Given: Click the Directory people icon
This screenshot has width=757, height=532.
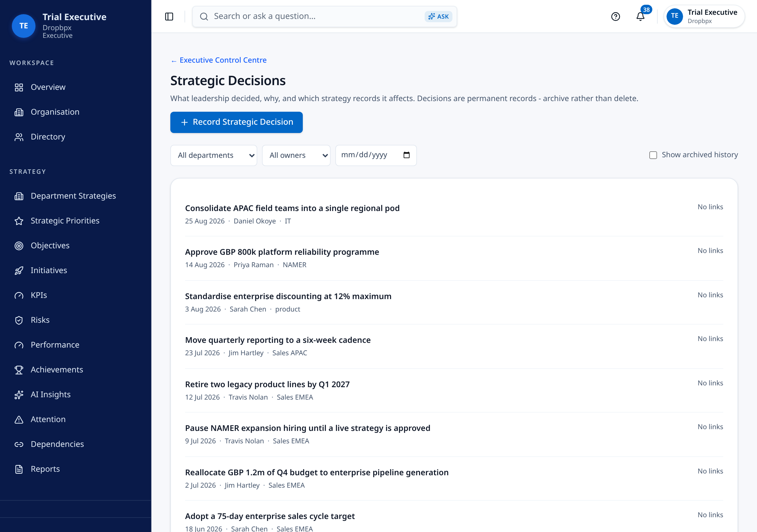Looking at the screenshot, I should (x=19, y=137).
